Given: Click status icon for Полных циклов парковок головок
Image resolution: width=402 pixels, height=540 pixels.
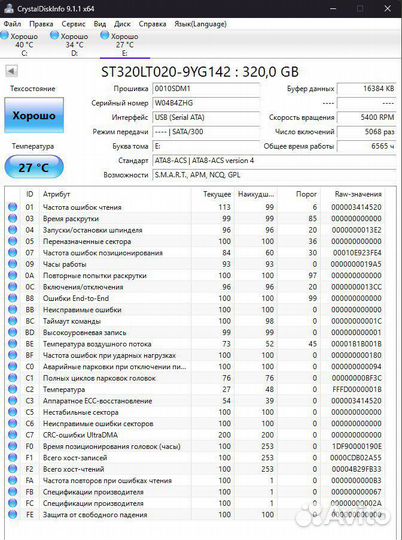Looking at the screenshot, I should pos(12,377).
